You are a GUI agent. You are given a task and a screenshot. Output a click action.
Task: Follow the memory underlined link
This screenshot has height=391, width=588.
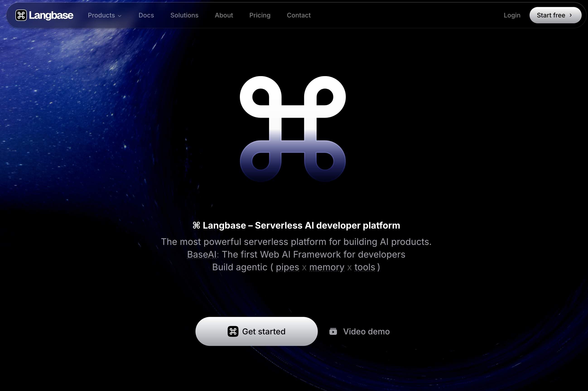click(x=327, y=267)
